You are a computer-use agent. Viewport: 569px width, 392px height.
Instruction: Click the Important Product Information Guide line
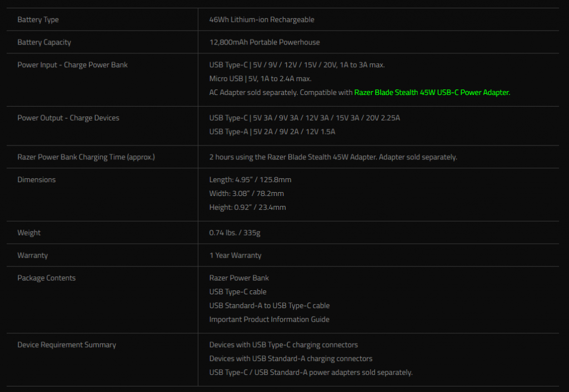pyautogui.click(x=269, y=319)
